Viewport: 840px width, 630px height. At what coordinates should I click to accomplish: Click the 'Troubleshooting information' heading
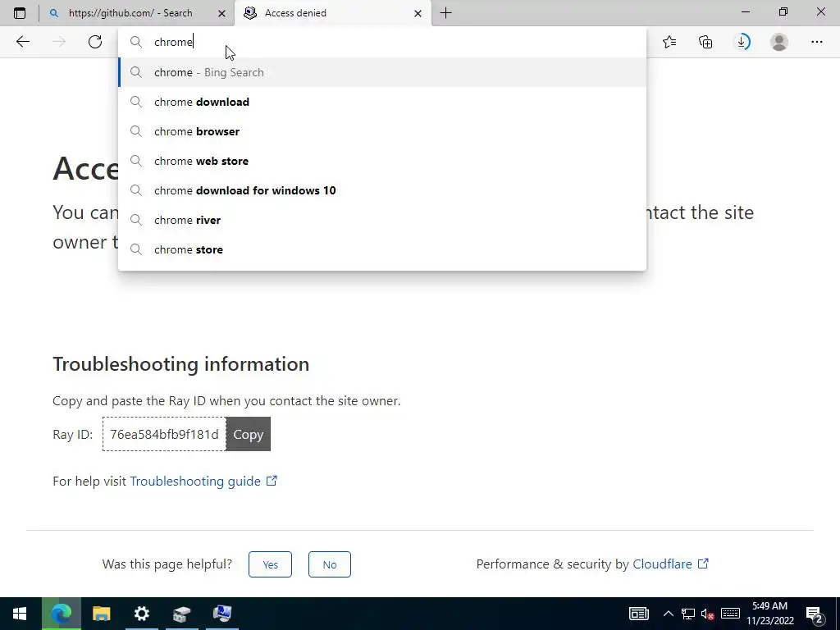tap(181, 364)
